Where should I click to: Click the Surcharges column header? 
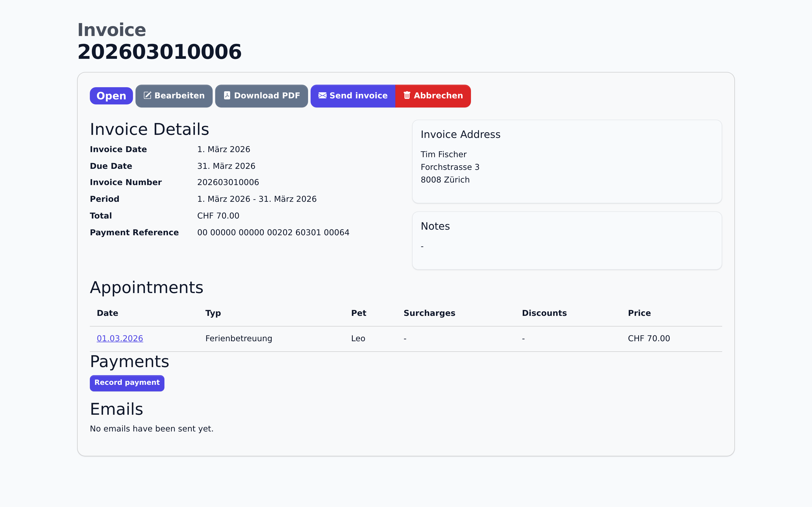click(x=429, y=313)
